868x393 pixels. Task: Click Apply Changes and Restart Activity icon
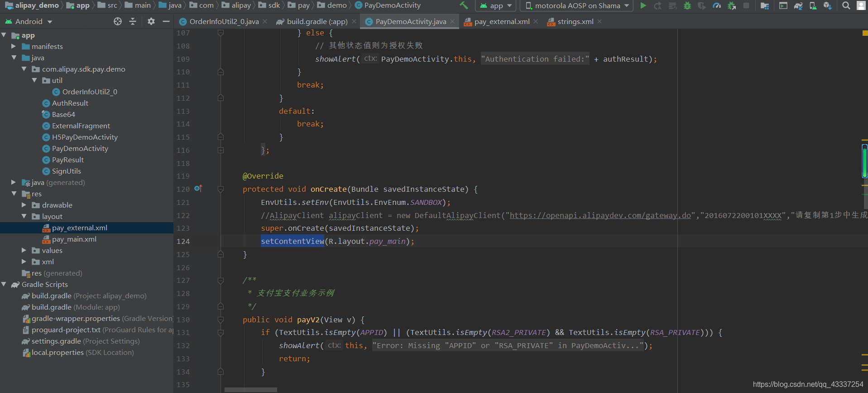click(x=658, y=5)
